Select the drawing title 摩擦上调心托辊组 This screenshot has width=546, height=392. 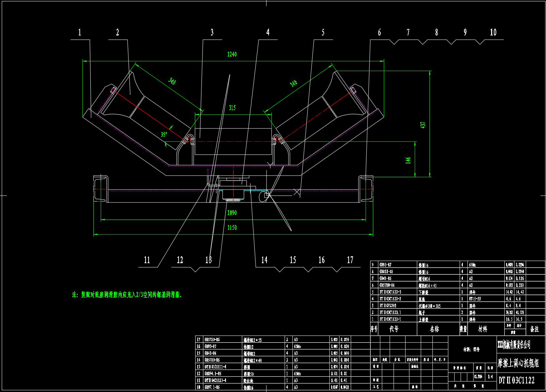(518, 363)
